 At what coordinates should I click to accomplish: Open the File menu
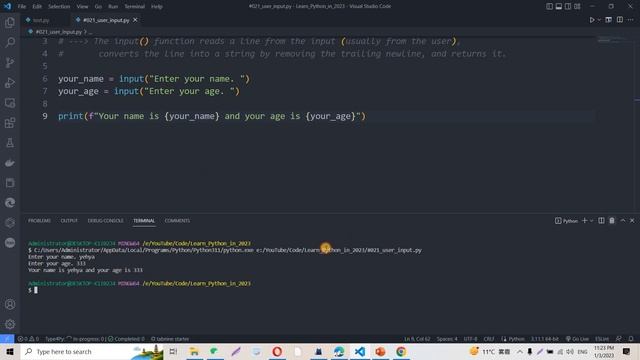22,7
